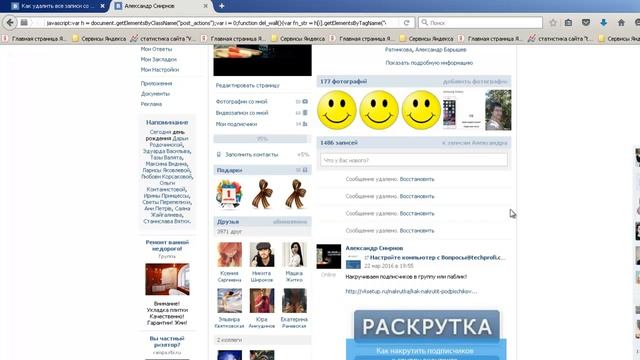This screenshot has width=640, height=360.
Task: Click 'Показать подробную информацию'
Action: (x=429, y=63)
